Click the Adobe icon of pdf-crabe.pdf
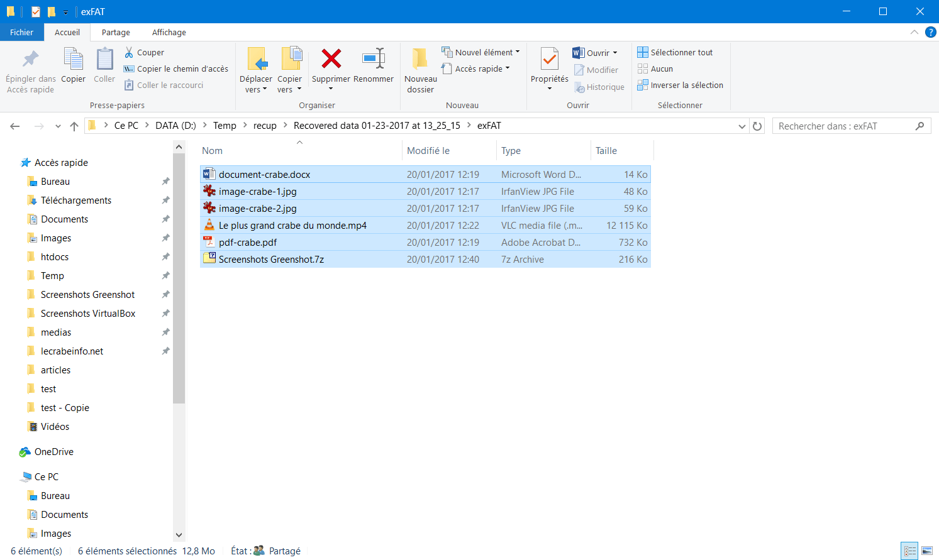This screenshot has height=560, width=939. point(209,242)
